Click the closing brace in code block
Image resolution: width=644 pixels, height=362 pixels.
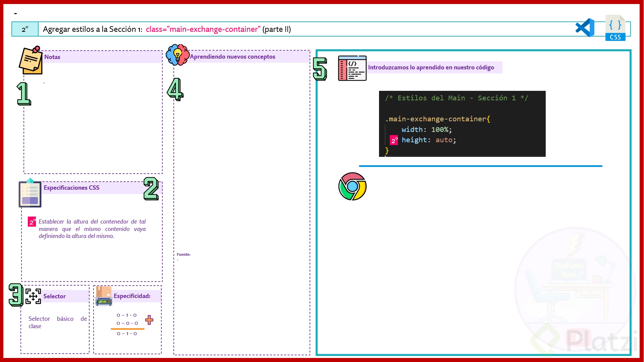tap(387, 150)
